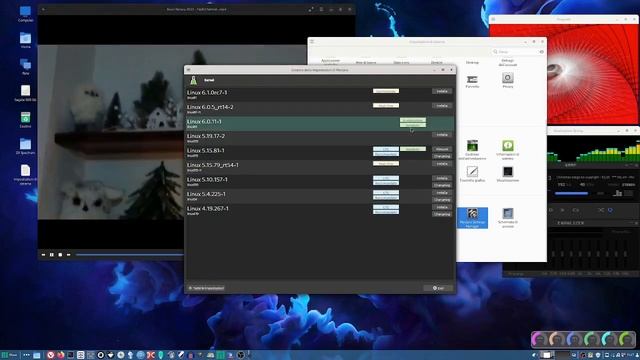Image resolution: width=640 pixels, height=360 pixels.
Task: Install the Linux 4.19.267-1 kernel
Action: click(x=442, y=207)
